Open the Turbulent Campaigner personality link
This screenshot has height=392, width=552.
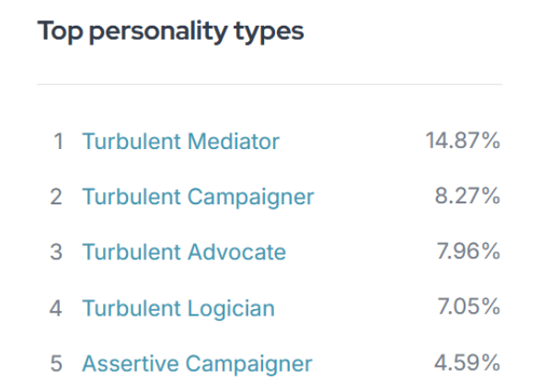198,197
